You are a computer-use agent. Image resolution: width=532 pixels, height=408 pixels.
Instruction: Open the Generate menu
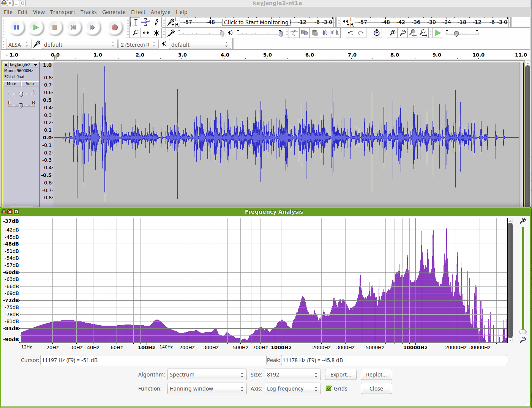(x=114, y=12)
